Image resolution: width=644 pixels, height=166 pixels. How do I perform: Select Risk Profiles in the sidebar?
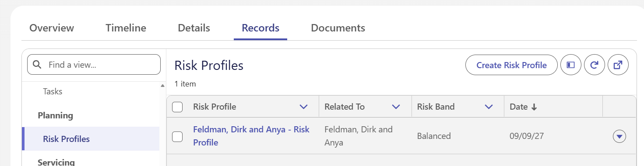pyautogui.click(x=91, y=139)
